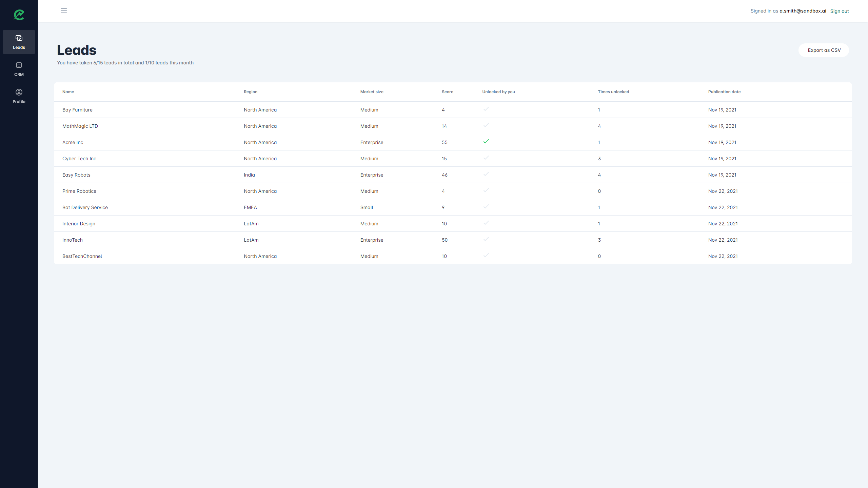The width and height of the screenshot is (868, 488).
Task: Open the CRM sidebar section
Action: click(x=19, y=69)
